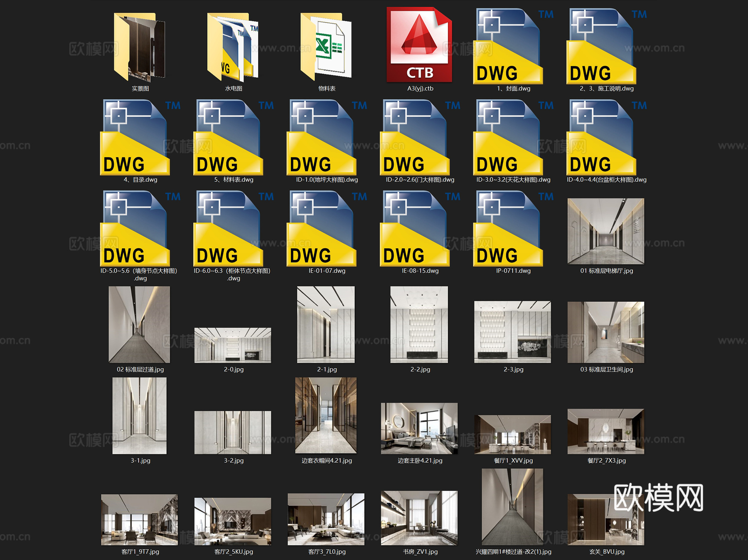Click the 02 标准层过道.jpg thumbnail

(x=139, y=324)
